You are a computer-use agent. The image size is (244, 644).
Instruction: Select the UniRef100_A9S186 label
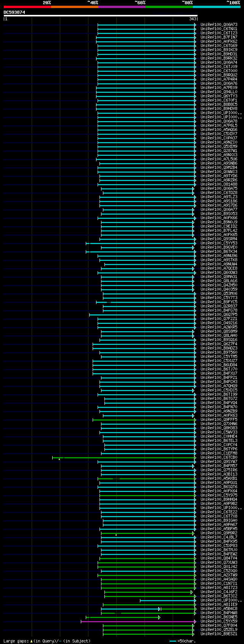coord(219,201)
